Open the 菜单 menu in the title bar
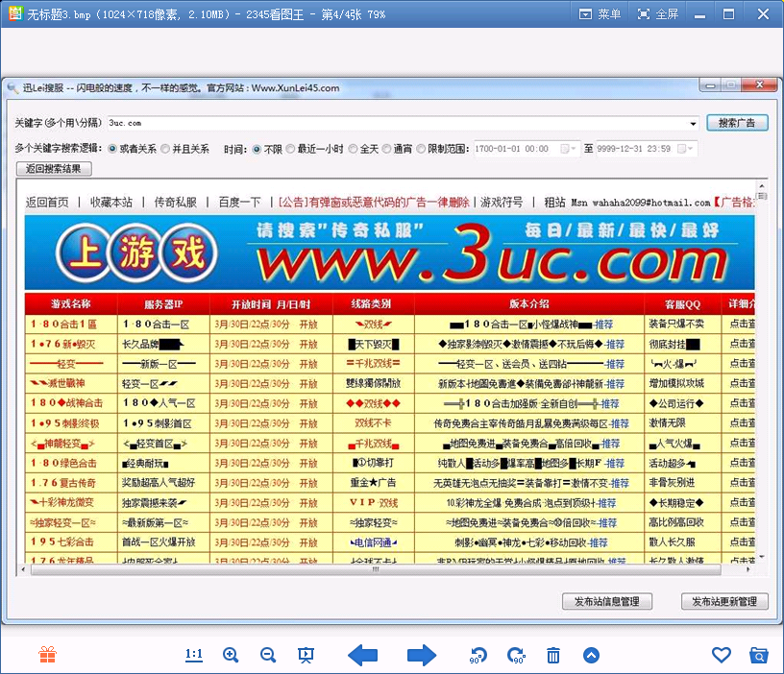 pyautogui.click(x=600, y=14)
